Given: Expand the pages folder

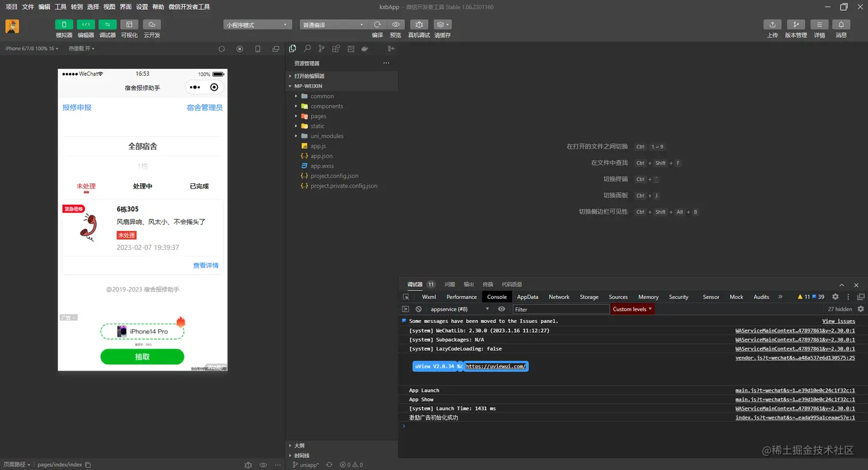Looking at the screenshot, I should coord(342,116).
